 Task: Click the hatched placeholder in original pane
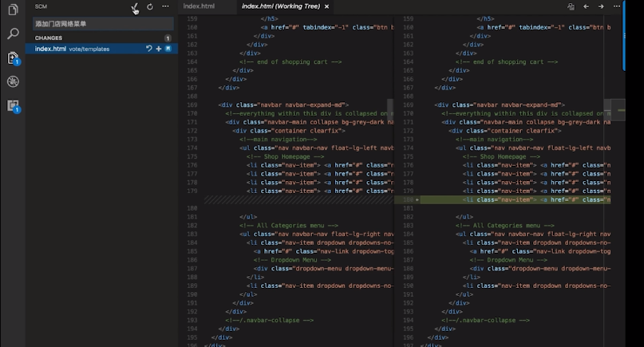click(298, 199)
